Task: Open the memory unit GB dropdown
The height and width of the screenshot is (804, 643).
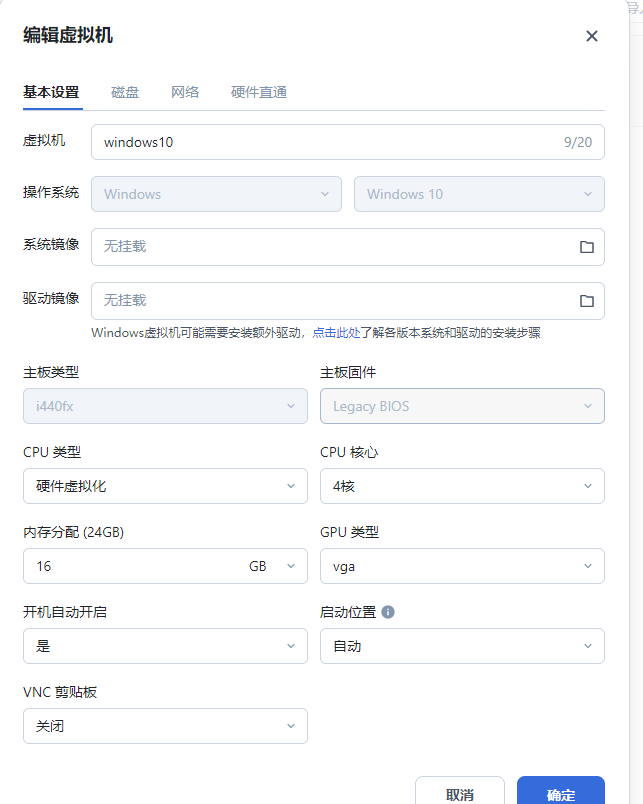Action: 272,566
